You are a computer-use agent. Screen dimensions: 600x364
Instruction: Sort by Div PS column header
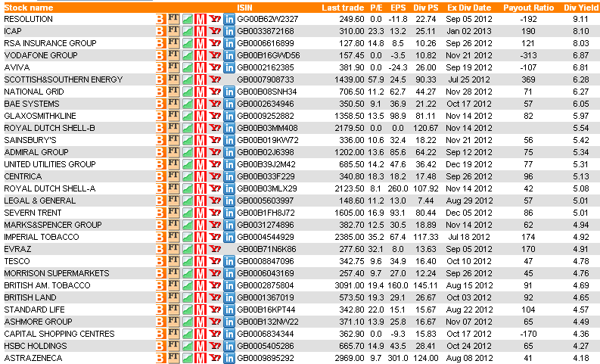[426, 8]
